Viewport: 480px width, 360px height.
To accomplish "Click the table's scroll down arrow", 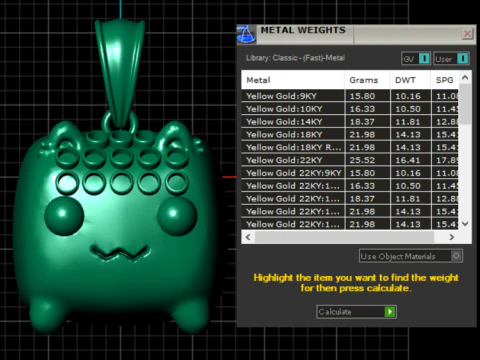I will pyautogui.click(x=465, y=224).
